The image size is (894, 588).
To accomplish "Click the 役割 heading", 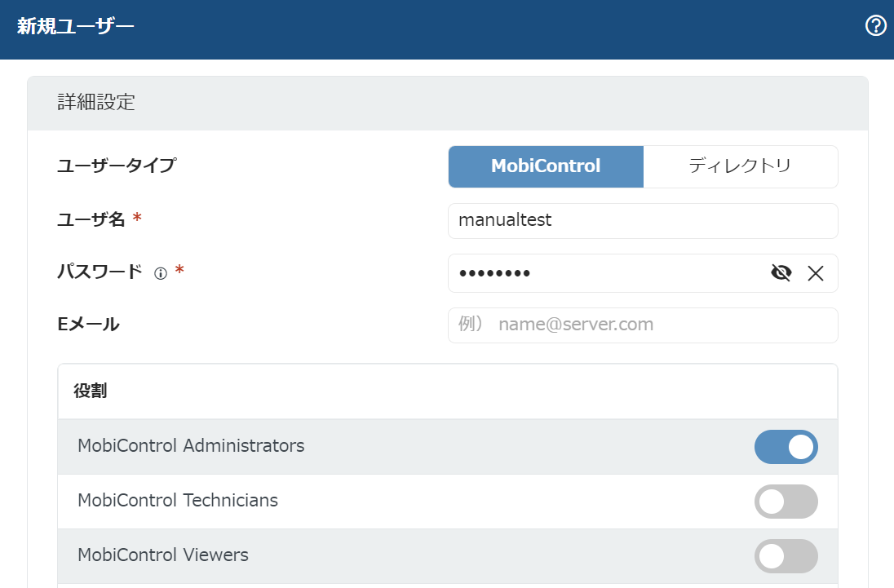I will [x=90, y=391].
